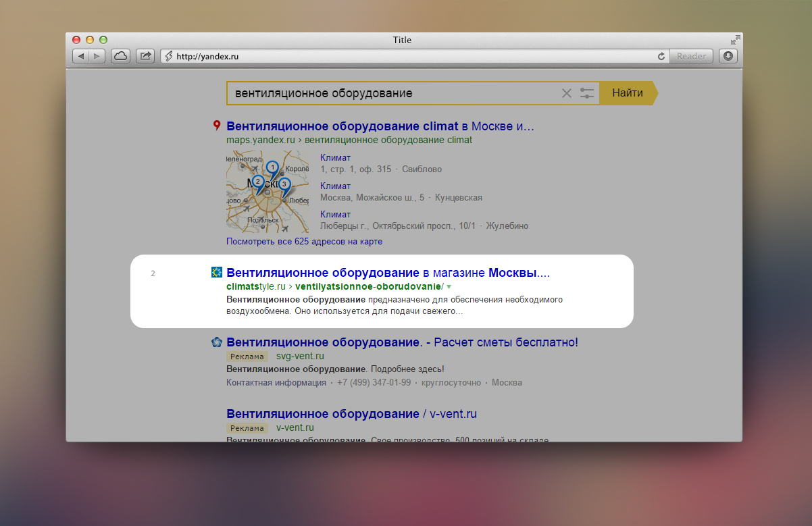The height and width of the screenshot is (526, 812).
Task: Open the iCloud tabs cloud icon
Action: tap(121, 56)
